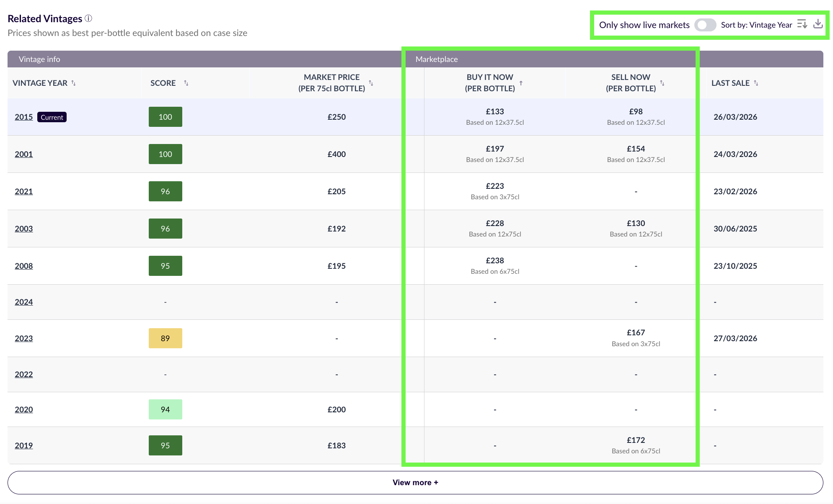
Task: Click the yellow score badge 89 for 2023
Action: click(165, 338)
